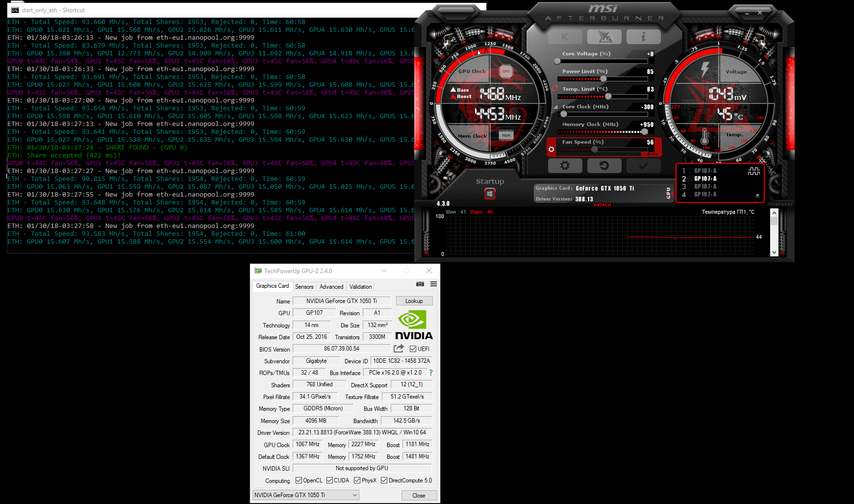
Task: Capture GPU-Z screenshot with camera icon
Action: pos(420,284)
